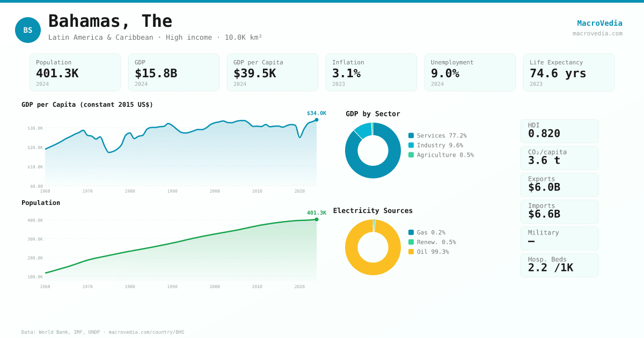
Task: Click the Industry legend color swatch
Action: (x=411, y=145)
